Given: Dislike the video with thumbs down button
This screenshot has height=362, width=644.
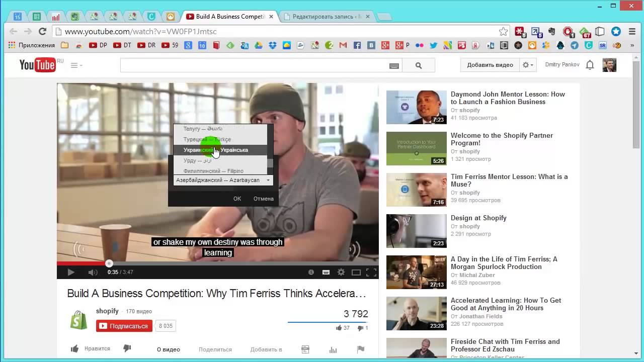Looking at the screenshot, I should click(x=127, y=348).
